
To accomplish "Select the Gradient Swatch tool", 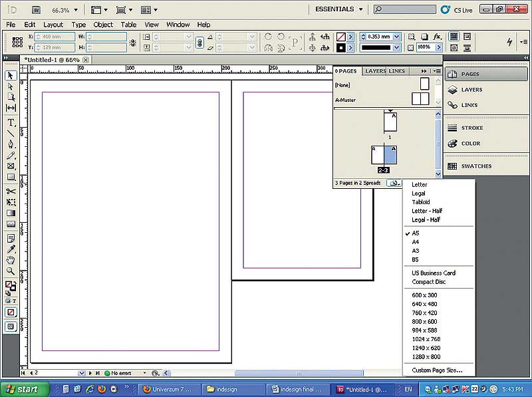I will 11,213.
